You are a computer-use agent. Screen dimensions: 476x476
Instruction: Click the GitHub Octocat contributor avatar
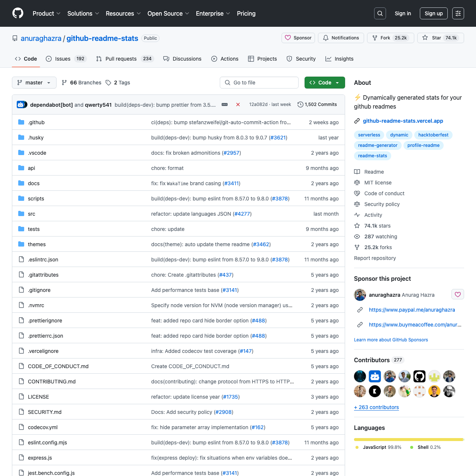coord(419,376)
